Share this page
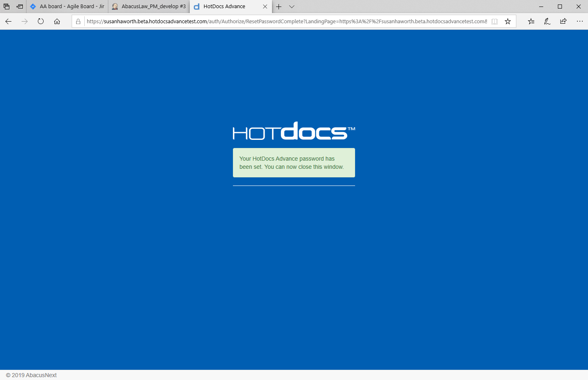Viewport: 588px width, 380px height. pos(563,21)
